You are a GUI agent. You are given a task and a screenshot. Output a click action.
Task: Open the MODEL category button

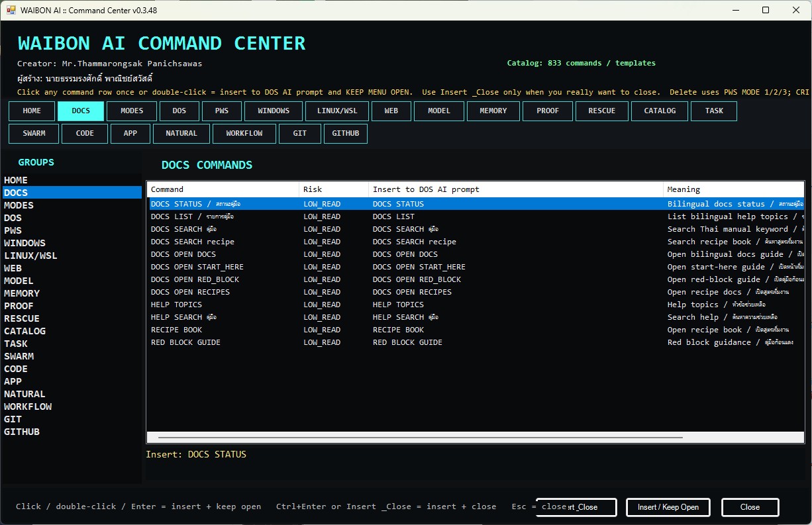pos(439,111)
